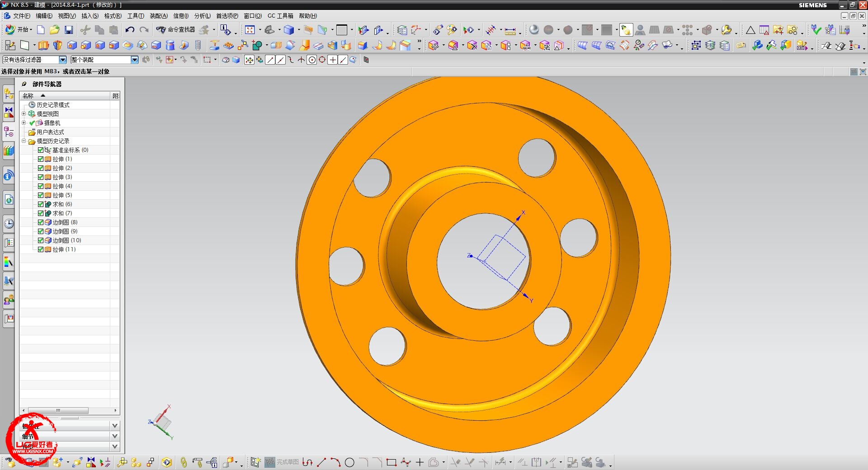Click the green check validation icon
The width and height of the screenshot is (868, 470).
click(816, 30)
